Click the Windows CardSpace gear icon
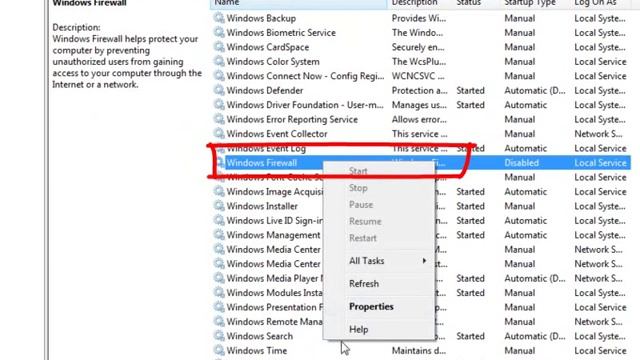Image resolution: width=640 pixels, height=360 pixels. pyautogui.click(x=219, y=47)
